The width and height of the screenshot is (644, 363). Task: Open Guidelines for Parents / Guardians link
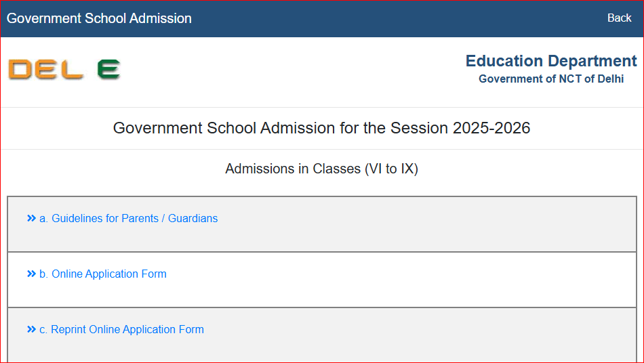pyautogui.click(x=129, y=218)
